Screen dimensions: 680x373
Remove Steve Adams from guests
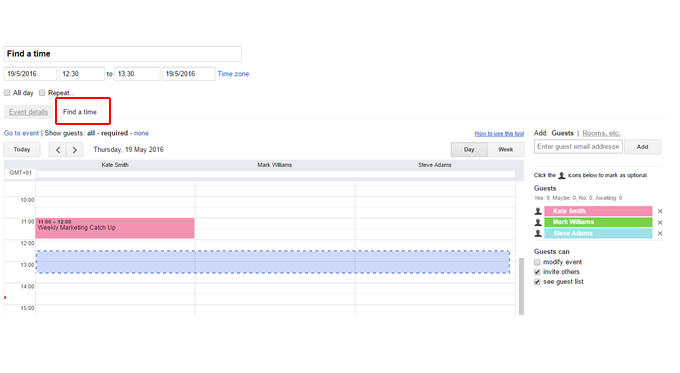[660, 233]
